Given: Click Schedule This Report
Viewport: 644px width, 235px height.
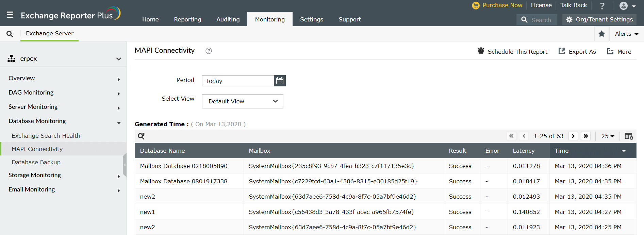Looking at the screenshot, I should (x=512, y=52).
